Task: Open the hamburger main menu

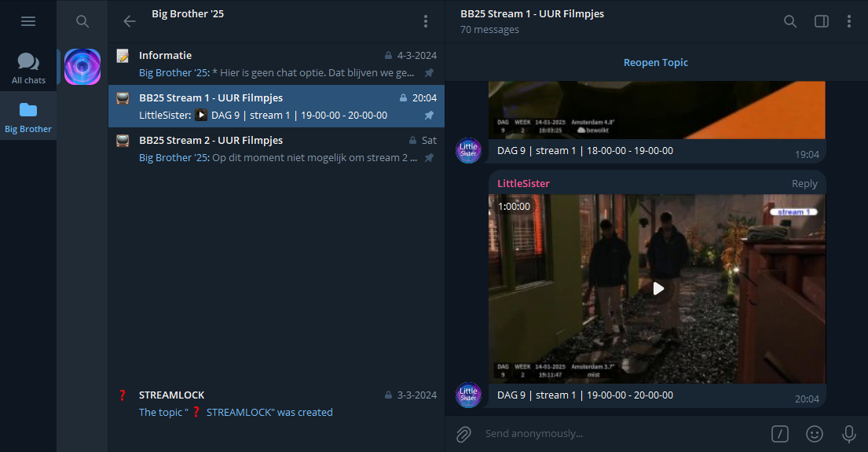Action: (x=28, y=21)
